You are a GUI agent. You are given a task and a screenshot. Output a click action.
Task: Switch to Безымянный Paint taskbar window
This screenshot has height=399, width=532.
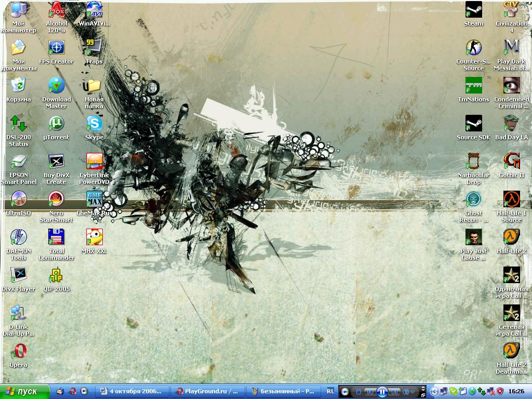283,392
